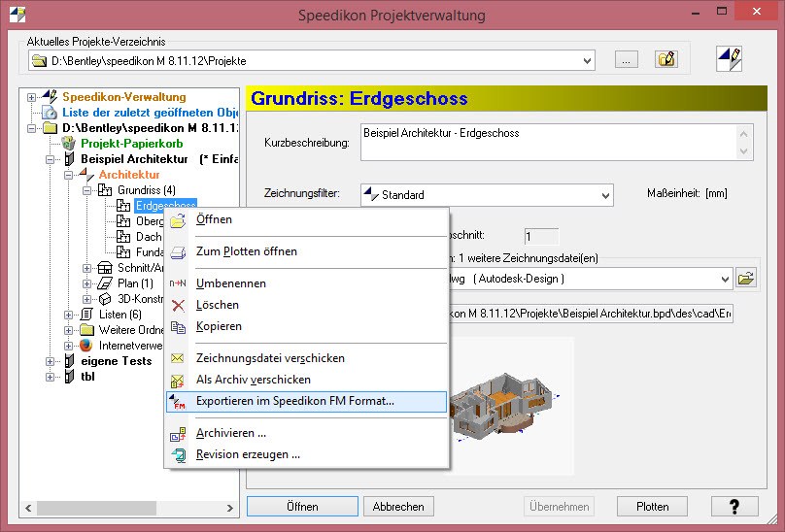Click the folder-with-pencil button next to directory path
Image resolution: width=785 pixels, height=532 pixels.
tap(666, 59)
